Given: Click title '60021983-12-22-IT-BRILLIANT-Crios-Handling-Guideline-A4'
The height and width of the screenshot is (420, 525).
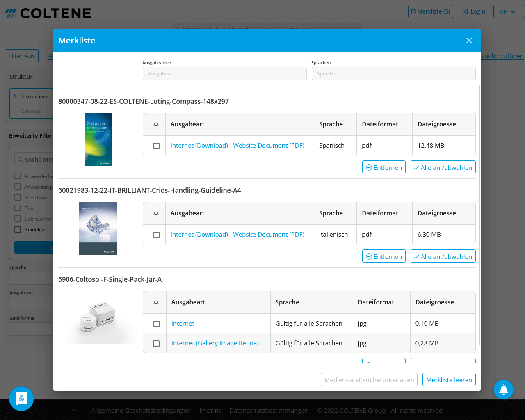Looking at the screenshot, I should [150, 190].
